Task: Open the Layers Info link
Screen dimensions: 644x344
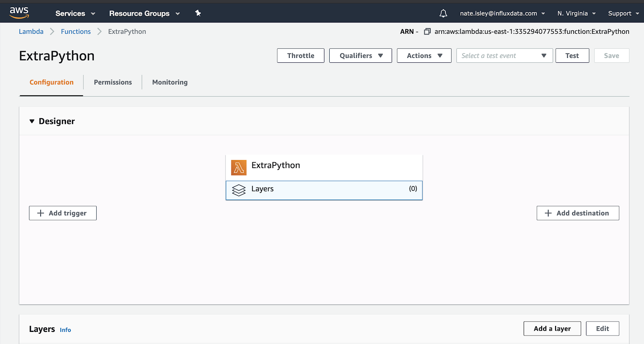Action: pos(65,330)
